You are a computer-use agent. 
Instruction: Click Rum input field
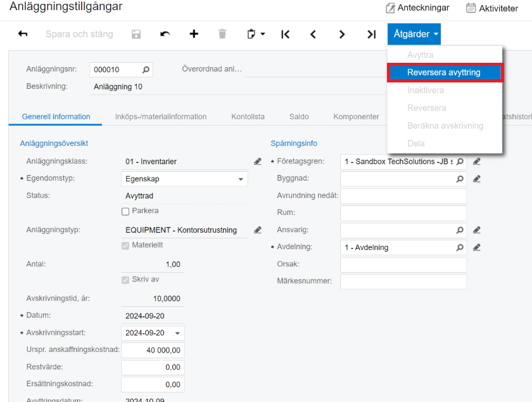403,213
